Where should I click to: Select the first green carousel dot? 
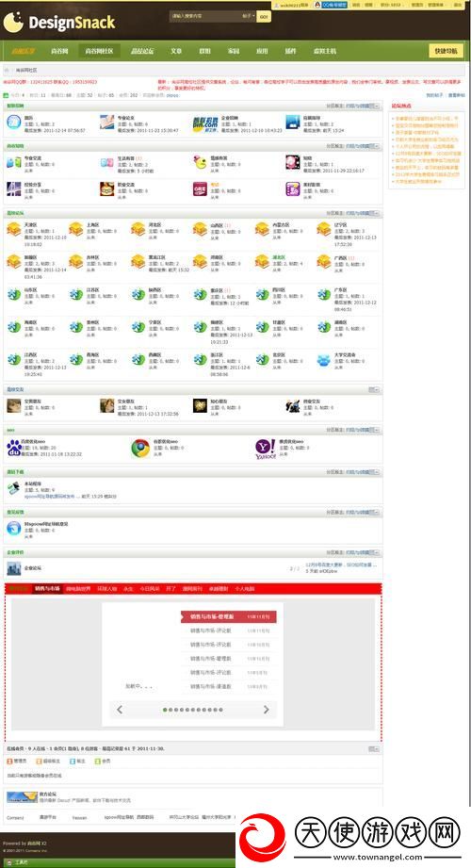click(165, 710)
